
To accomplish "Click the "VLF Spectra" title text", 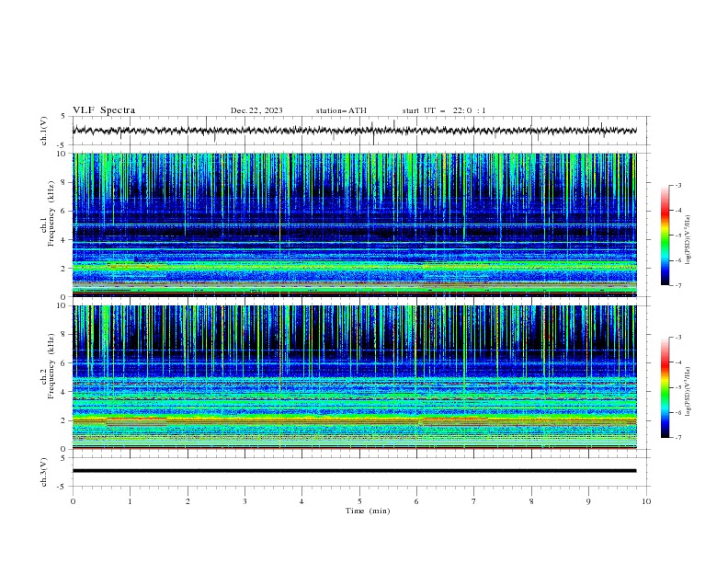I will [104, 110].
